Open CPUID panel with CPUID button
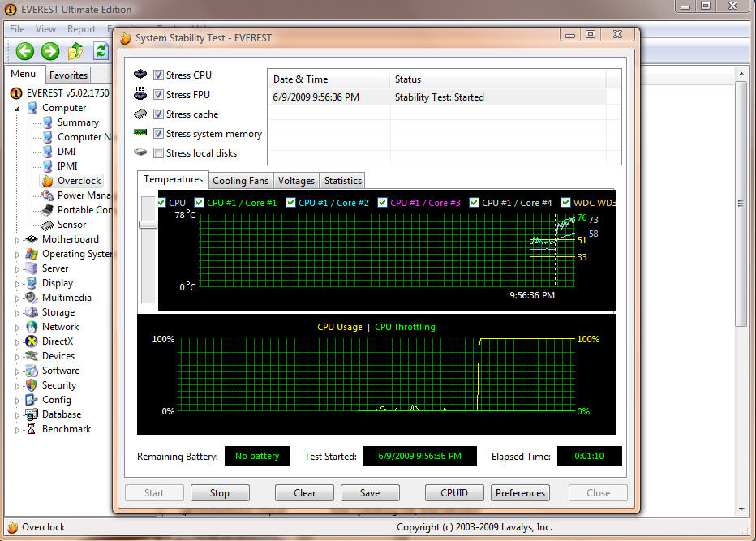The height and width of the screenshot is (541, 756). (454, 493)
